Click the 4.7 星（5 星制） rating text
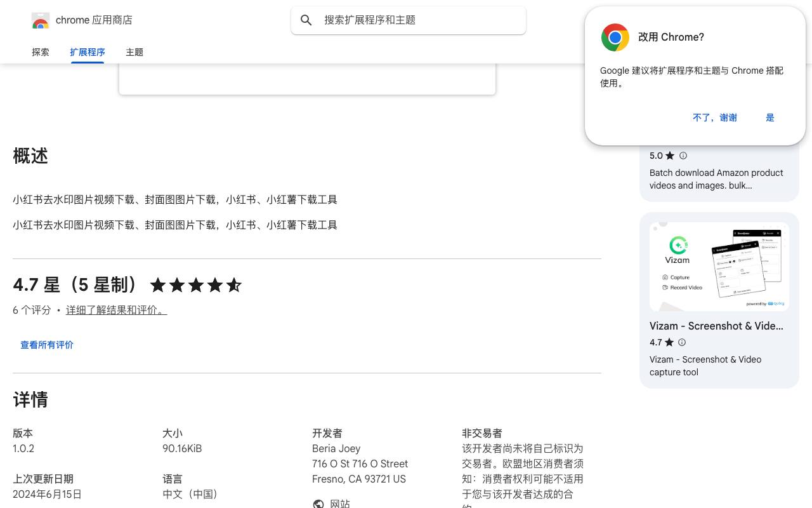Image resolution: width=812 pixels, height=508 pixels. coord(77,285)
